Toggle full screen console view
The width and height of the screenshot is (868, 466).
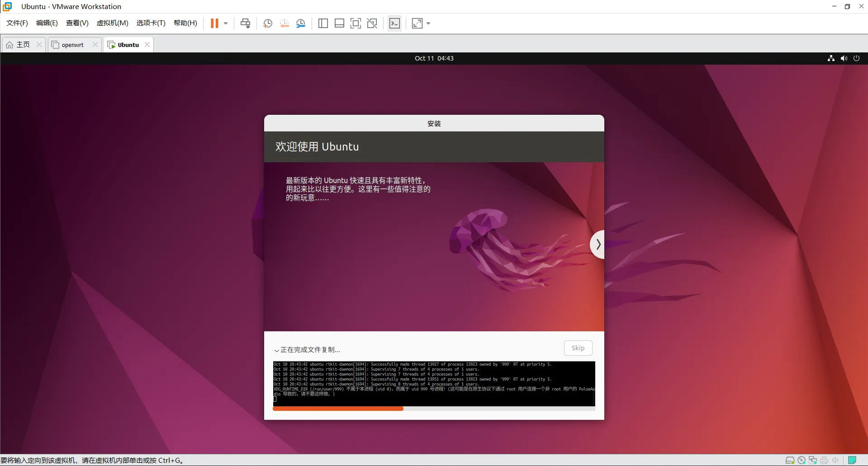coord(356,23)
